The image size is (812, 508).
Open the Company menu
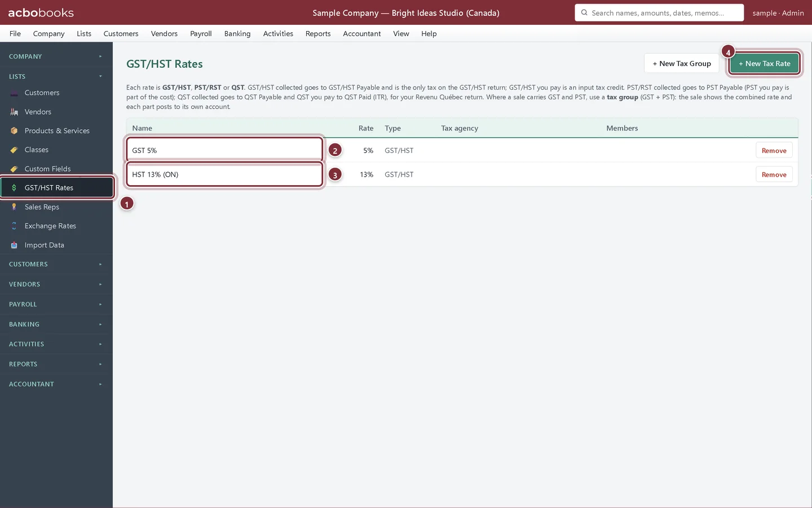[x=48, y=33]
